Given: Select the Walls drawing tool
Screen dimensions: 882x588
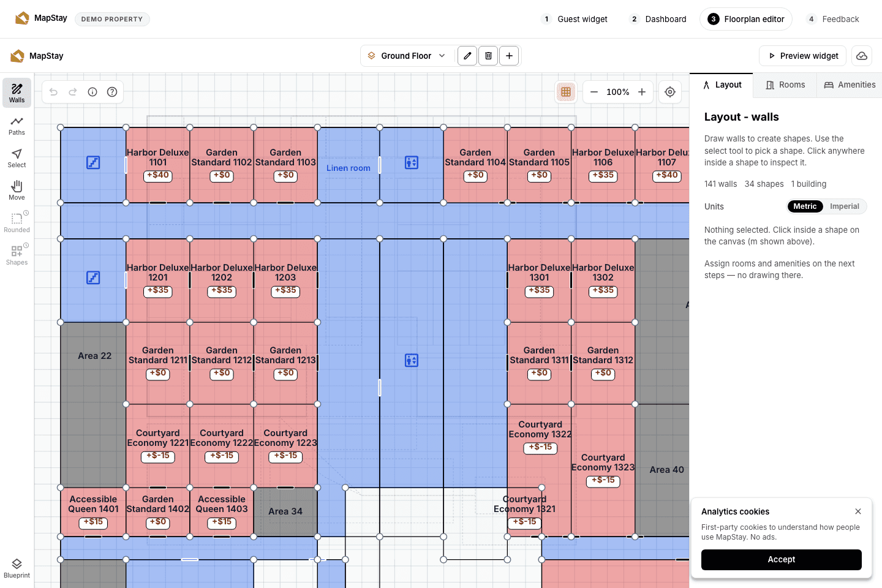Looking at the screenshot, I should (x=17, y=92).
